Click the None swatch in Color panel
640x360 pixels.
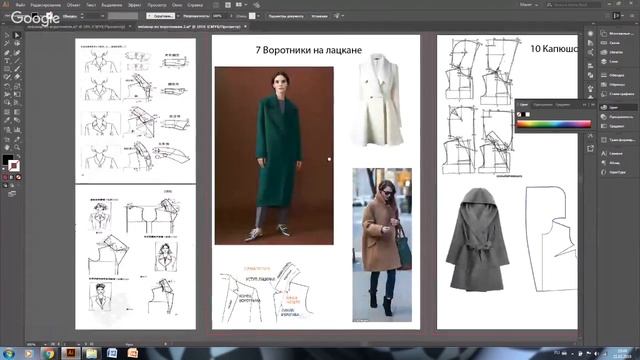coord(519,115)
